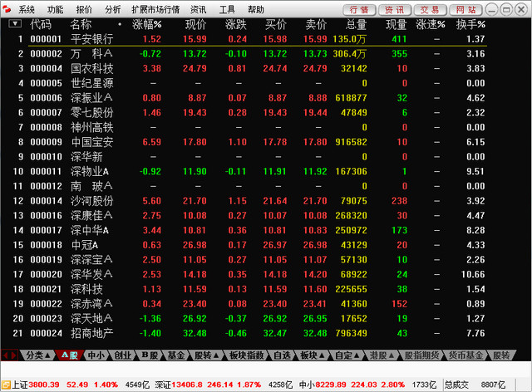Switch to the 货币基金 tab
The height and width of the screenshot is (392, 532).
[x=465, y=355]
